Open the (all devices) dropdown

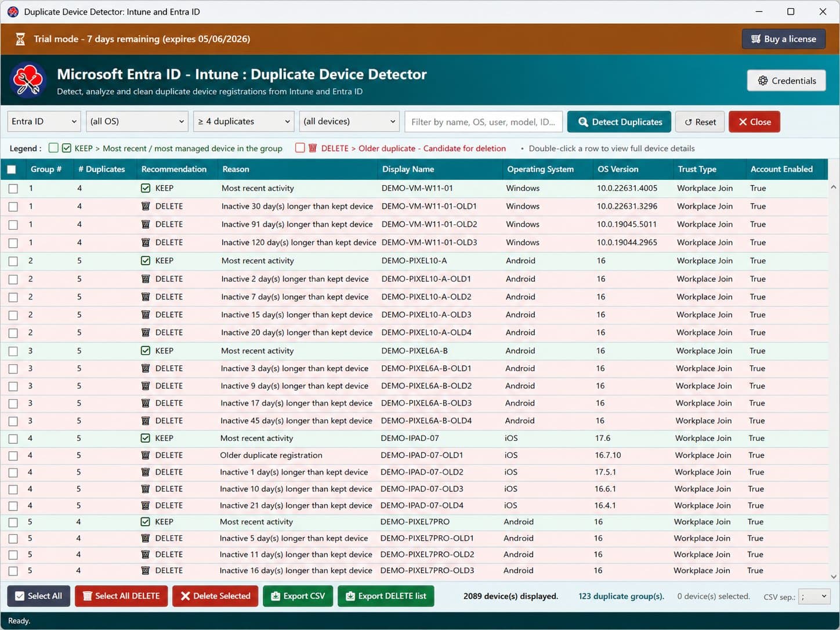click(x=349, y=122)
